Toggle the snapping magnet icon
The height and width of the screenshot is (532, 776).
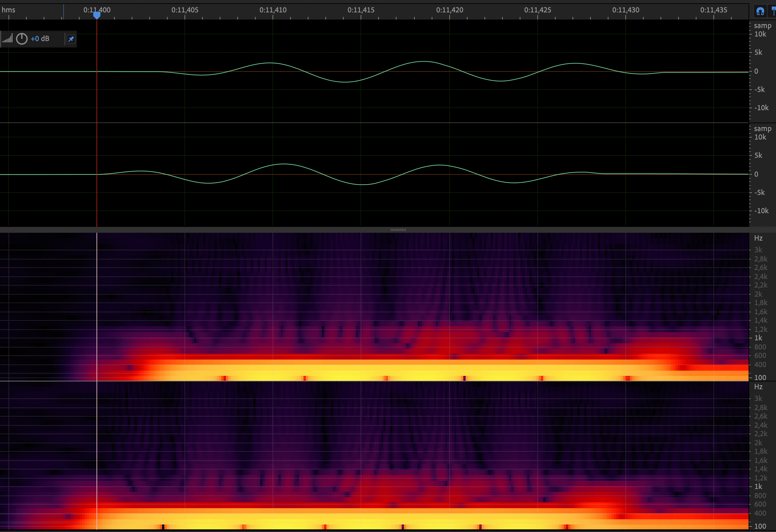[x=760, y=11]
